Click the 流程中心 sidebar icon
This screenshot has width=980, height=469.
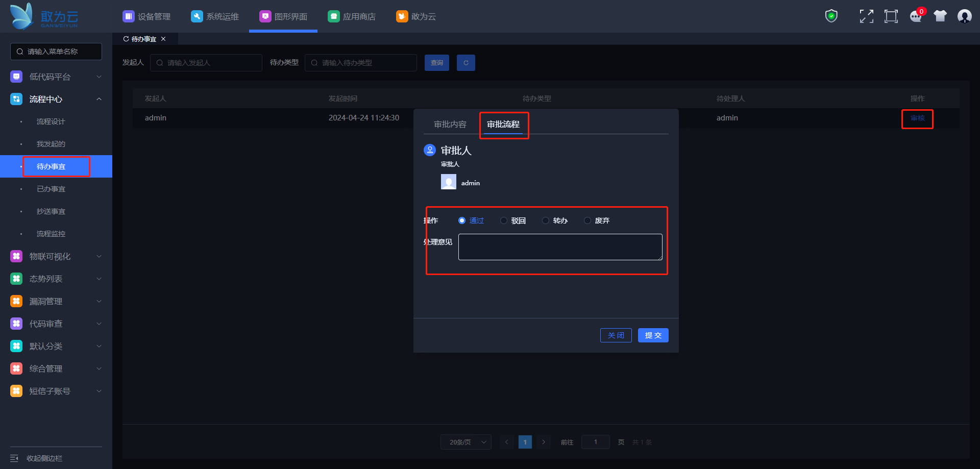[16, 99]
